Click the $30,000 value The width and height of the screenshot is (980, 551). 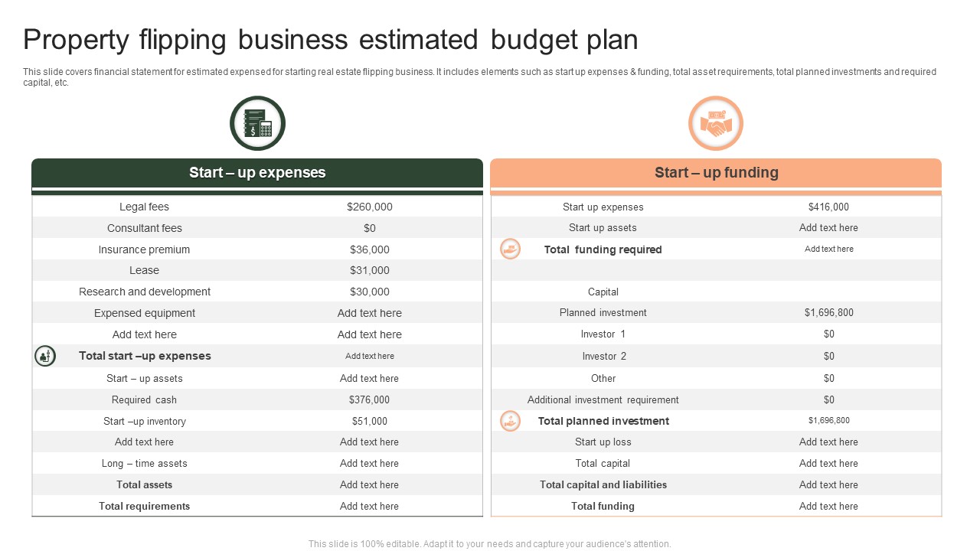(370, 292)
